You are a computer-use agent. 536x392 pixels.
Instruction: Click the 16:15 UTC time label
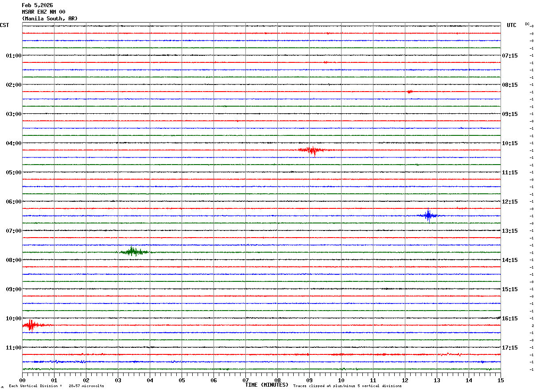(510, 319)
